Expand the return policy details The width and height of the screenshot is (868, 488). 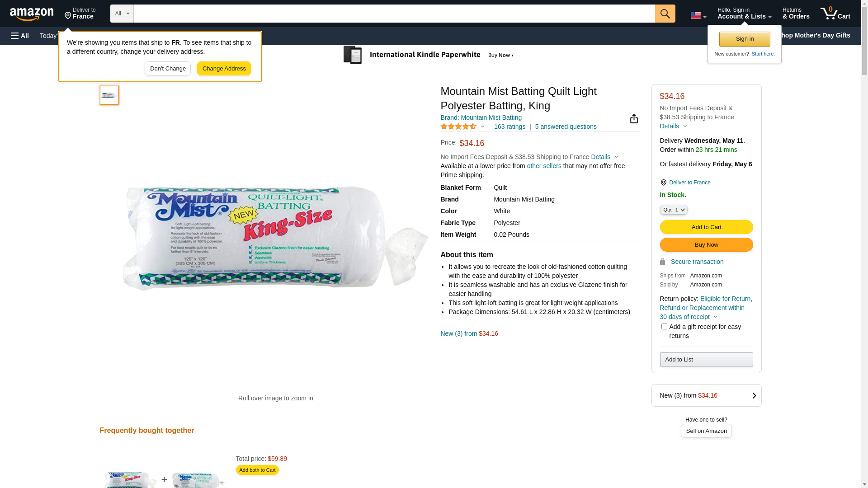[715, 317]
